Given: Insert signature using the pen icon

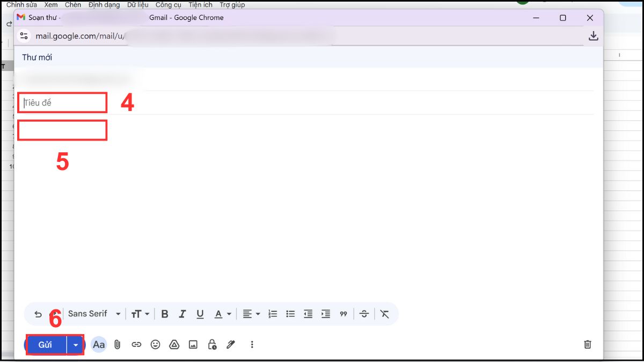Looking at the screenshot, I should click(231, 345).
